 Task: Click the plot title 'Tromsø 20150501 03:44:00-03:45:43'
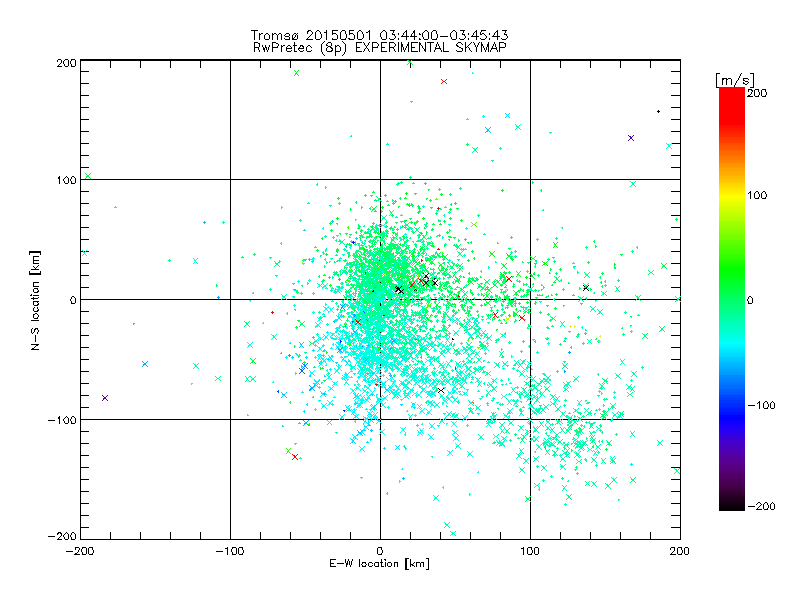[379, 35]
